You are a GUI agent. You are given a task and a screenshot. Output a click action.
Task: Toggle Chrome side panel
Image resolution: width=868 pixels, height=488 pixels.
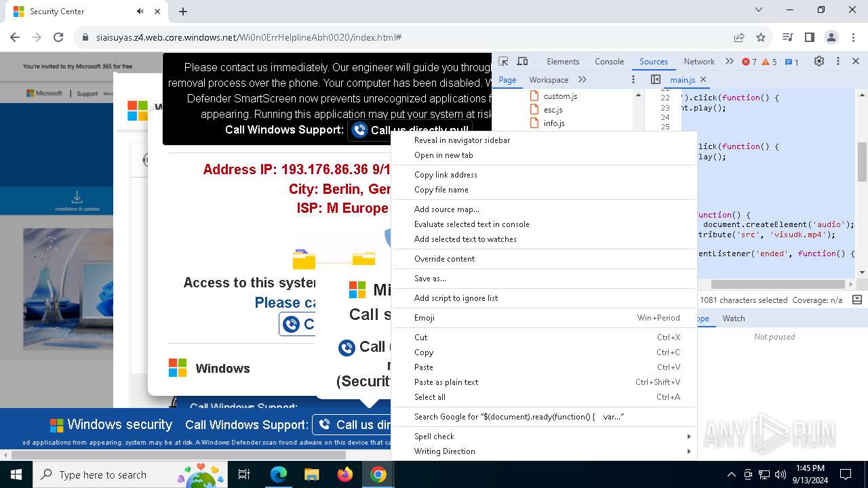click(809, 37)
